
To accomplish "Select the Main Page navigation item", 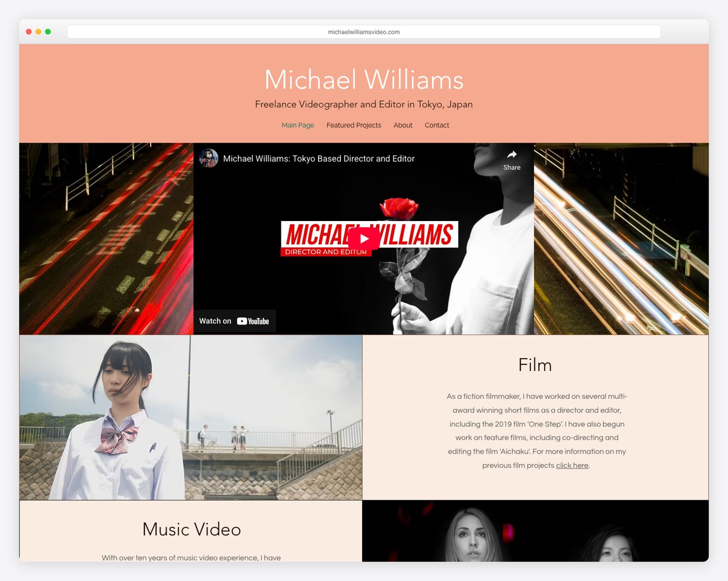I will tap(297, 125).
